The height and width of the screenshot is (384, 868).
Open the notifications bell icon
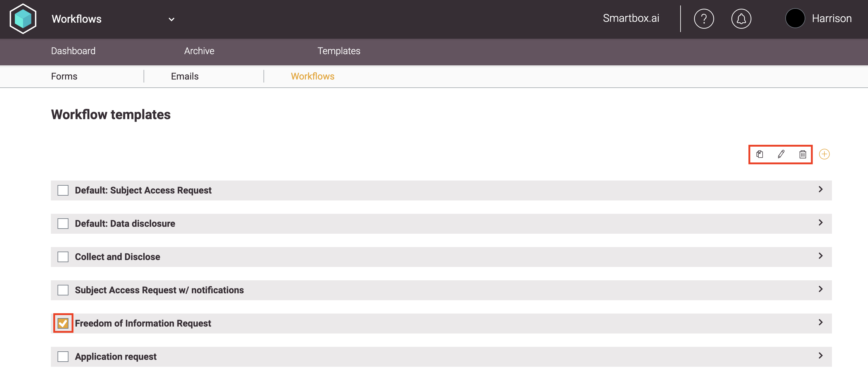click(741, 19)
